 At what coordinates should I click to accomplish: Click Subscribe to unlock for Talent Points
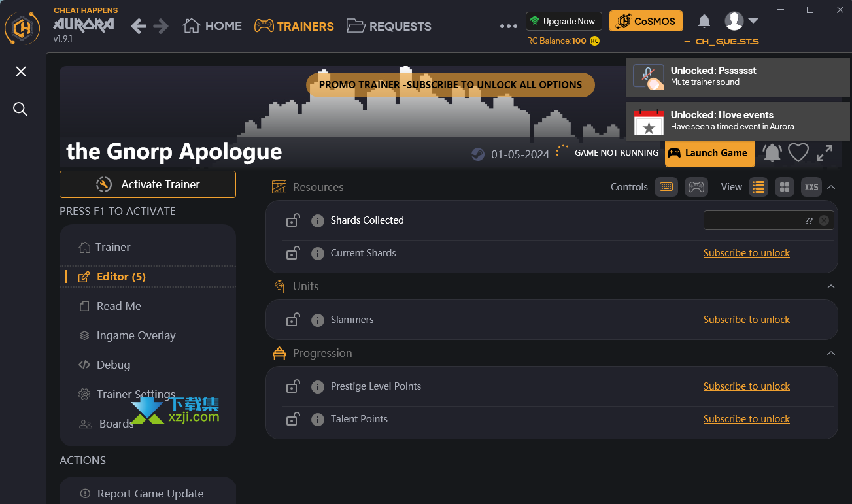coord(747,419)
